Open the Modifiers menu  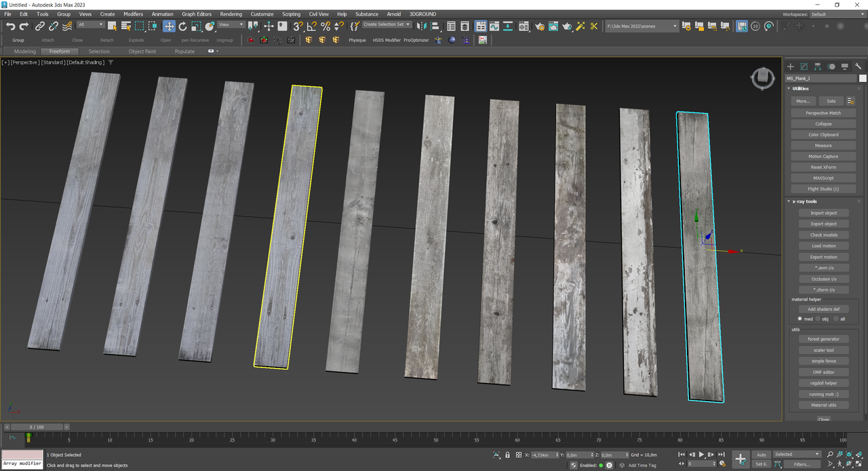click(x=133, y=14)
